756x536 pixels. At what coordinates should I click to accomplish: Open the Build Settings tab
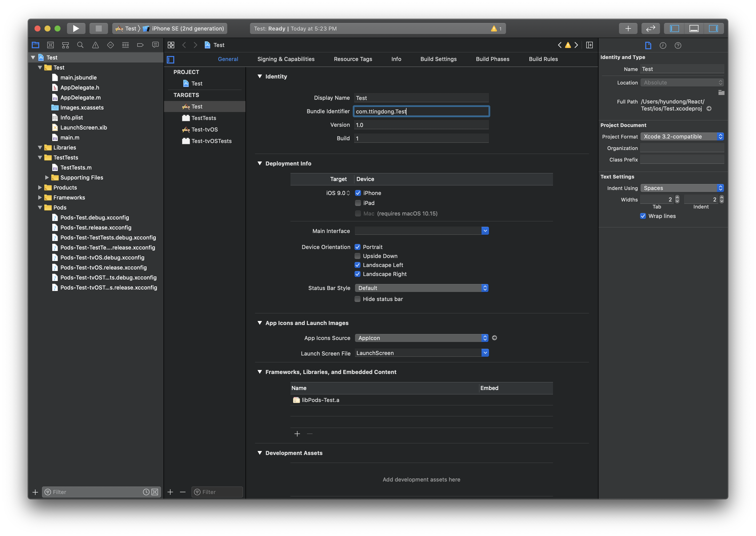tap(438, 59)
